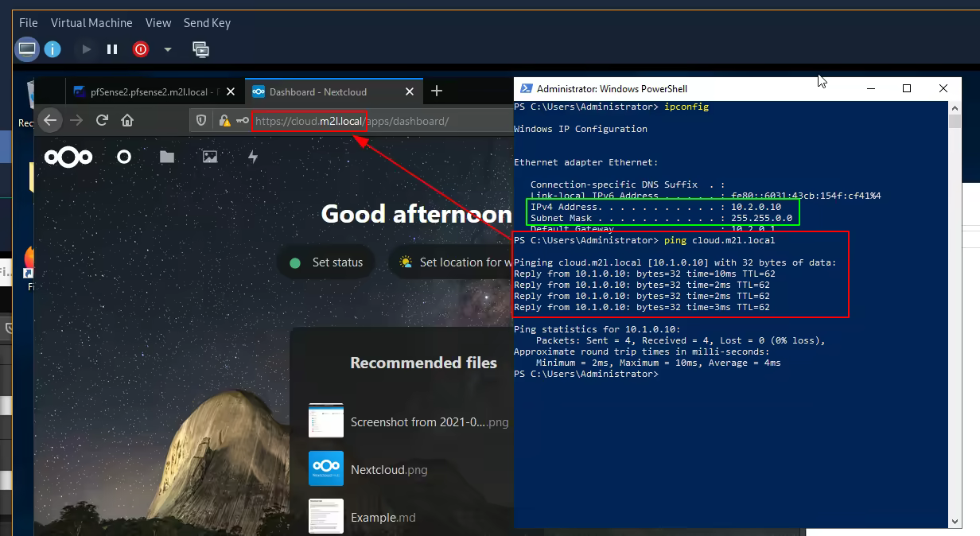Click the Set location for weather button
The height and width of the screenshot is (536, 980).
[451, 262]
